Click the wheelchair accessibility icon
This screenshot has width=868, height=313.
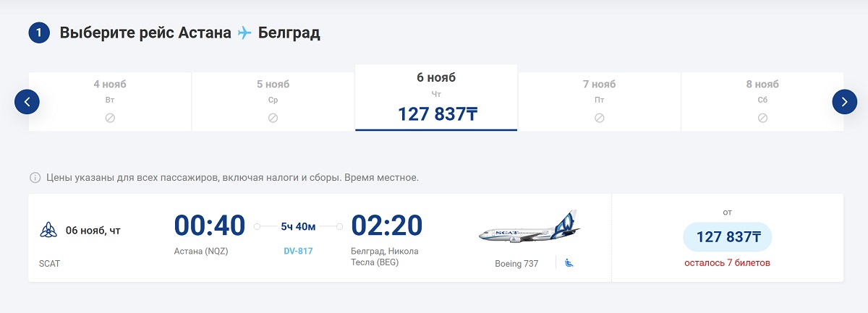[570, 263]
